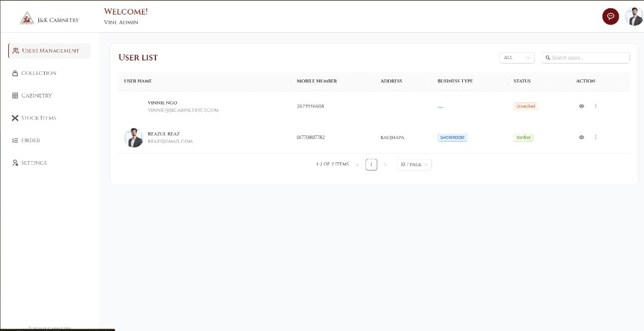Open more actions for Reazul Reaz
This screenshot has height=331, width=644.
(x=596, y=137)
